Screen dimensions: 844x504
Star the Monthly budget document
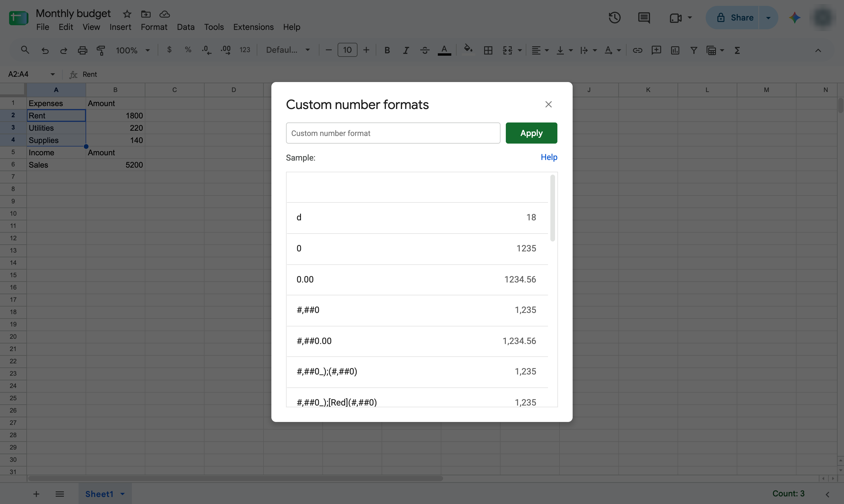(x=127, y=14)
